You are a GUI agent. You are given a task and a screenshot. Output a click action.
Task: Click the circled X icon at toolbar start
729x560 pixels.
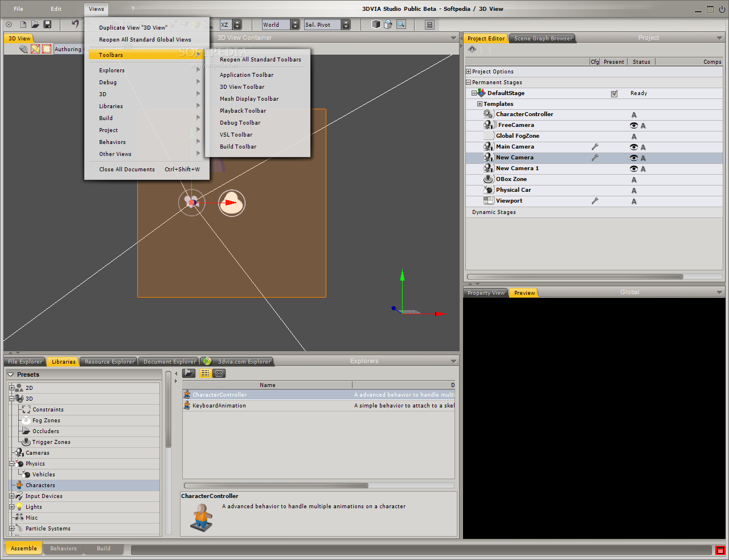9,24
